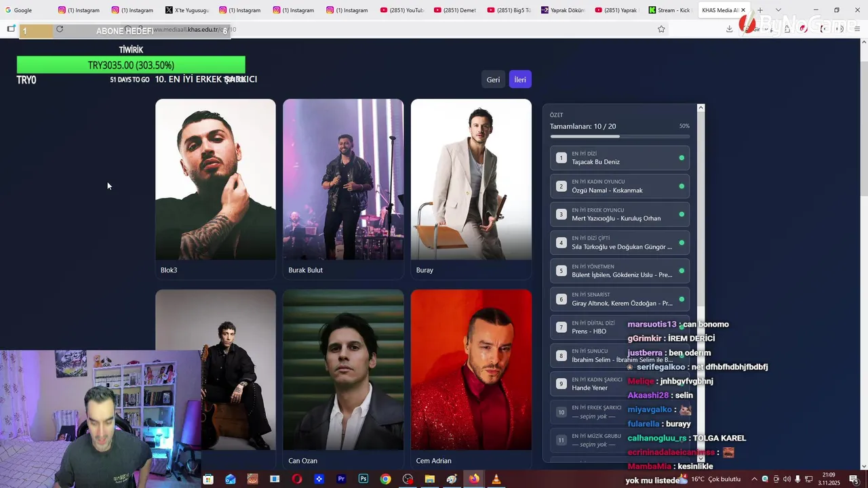Open the Outlook mail taskbar icon
Viewport: 868px width, 488px height.
point(231,479)
